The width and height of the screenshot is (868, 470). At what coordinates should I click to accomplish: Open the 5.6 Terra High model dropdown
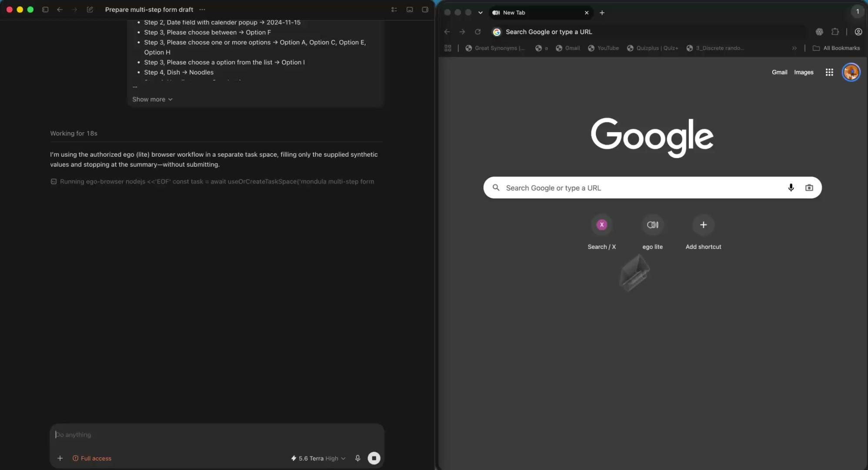point(318,458)
